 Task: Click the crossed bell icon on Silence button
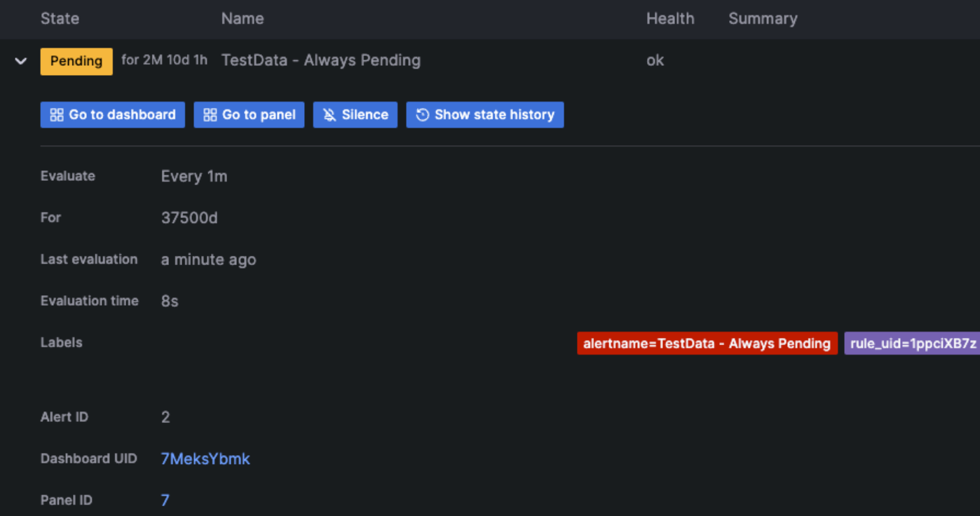tap(328, 114)
